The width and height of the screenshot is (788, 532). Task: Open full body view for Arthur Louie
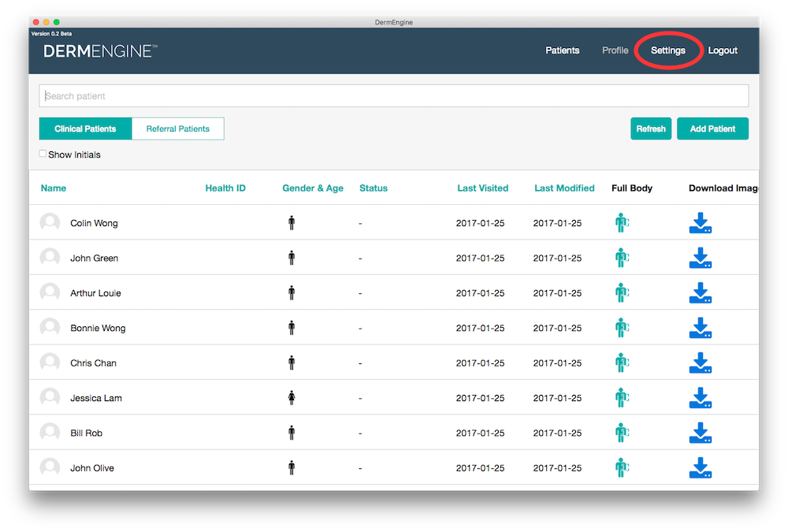[x=622, y=293]
